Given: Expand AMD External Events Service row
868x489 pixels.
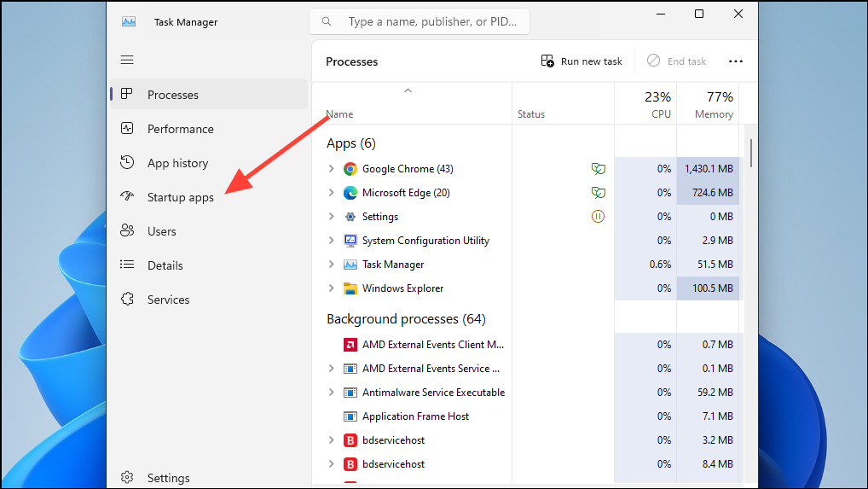Looking at the screenshot, I should pyautogui.click(x=331, y=369).
